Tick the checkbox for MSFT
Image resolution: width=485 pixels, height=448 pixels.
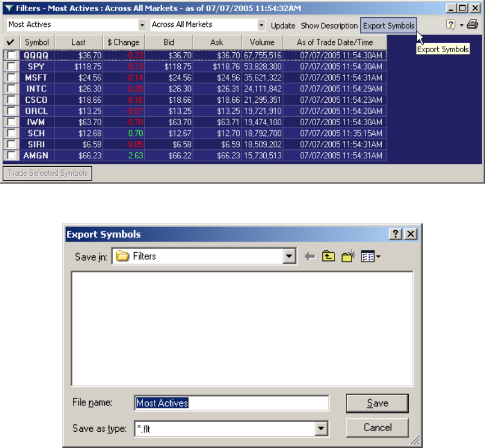[x=11, y=77]
